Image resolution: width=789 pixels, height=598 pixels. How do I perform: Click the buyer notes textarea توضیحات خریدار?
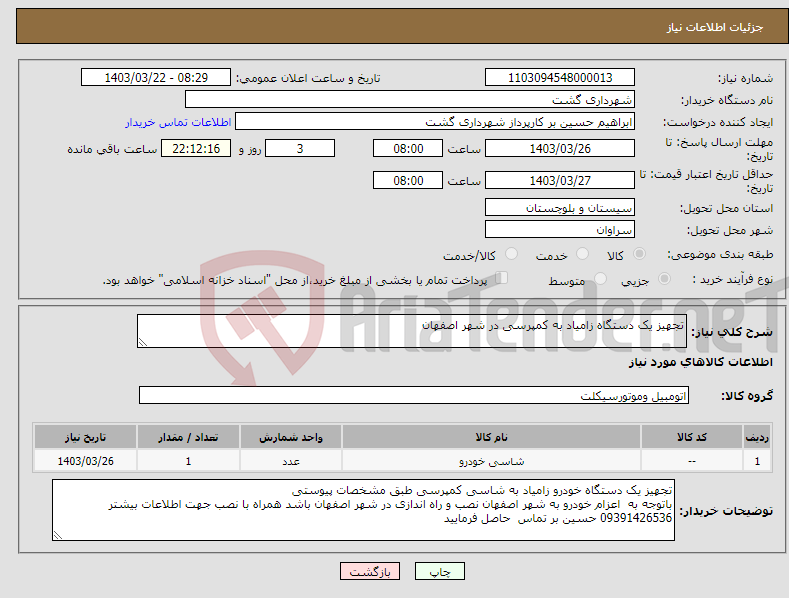coord(363,510)
